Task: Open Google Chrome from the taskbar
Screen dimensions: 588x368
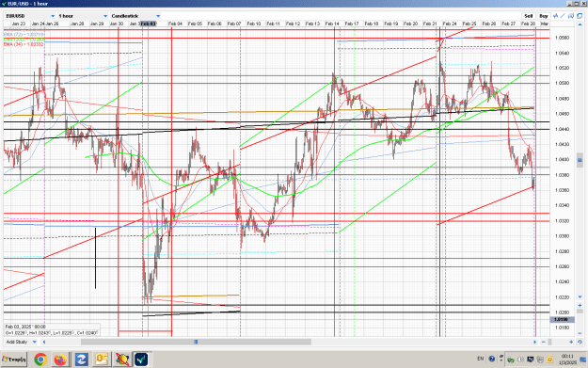Action: [40, 360]
